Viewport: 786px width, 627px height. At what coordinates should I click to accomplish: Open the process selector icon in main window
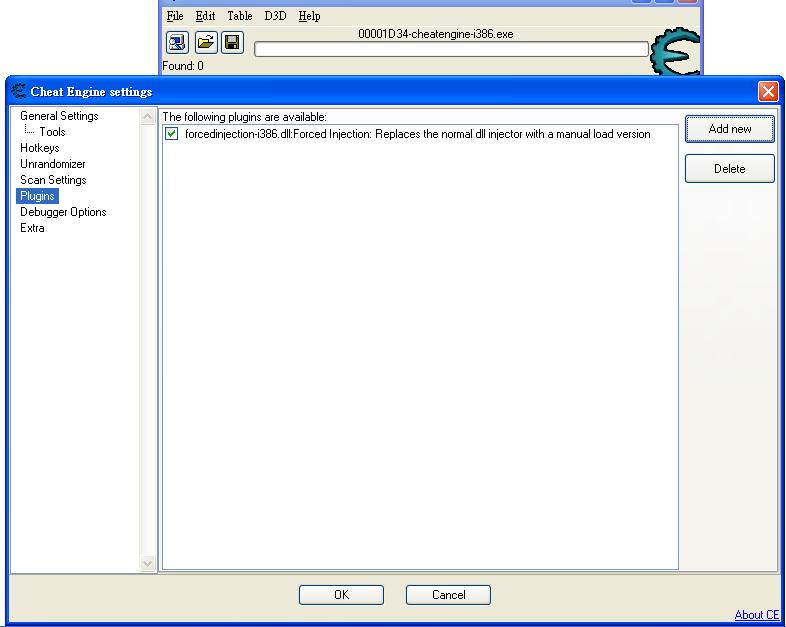177,42
